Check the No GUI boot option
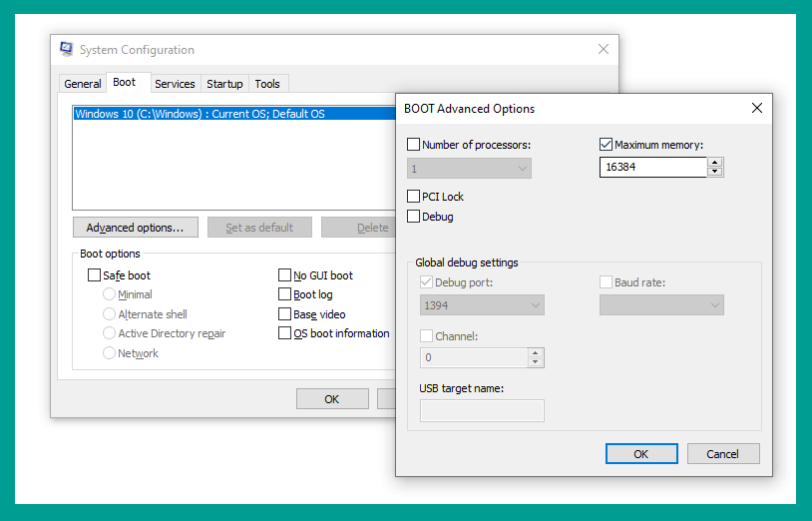This screenshot has height=521, width=812. (x=284, y=275)
